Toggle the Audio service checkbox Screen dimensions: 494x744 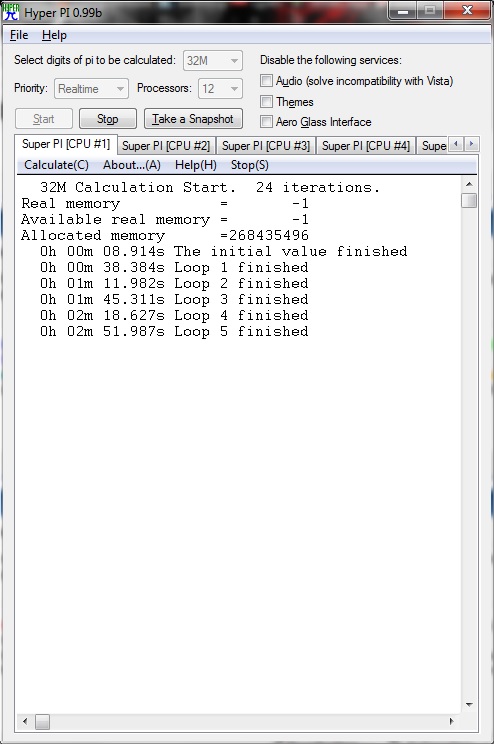267,81
